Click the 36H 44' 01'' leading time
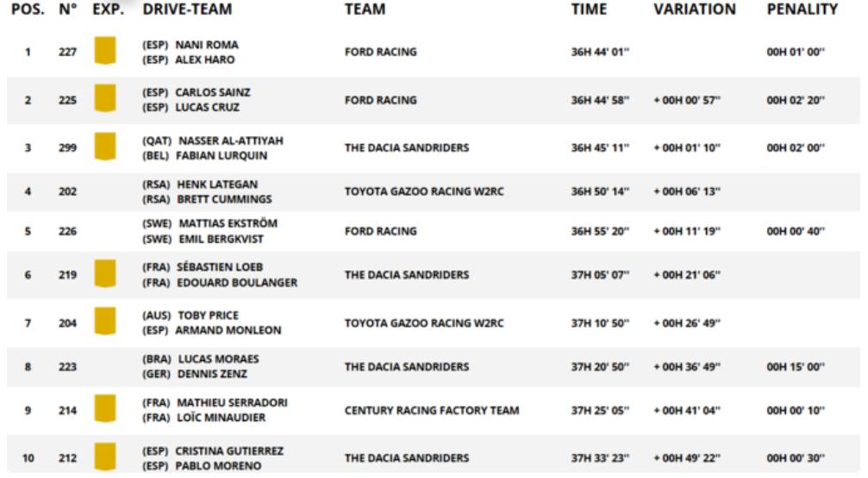Image resolution: width=868 pixels, height=478 pixels. [x=600, y=52]
